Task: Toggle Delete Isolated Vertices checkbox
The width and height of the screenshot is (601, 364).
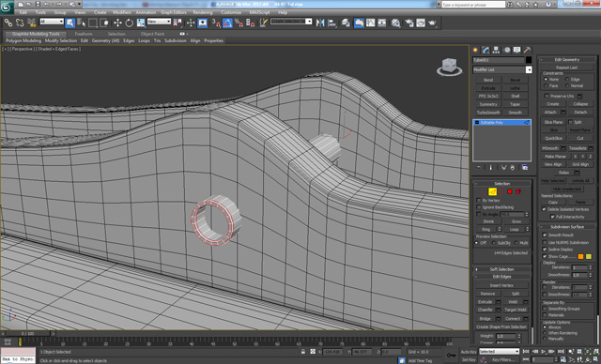Action: coord(544,209)
